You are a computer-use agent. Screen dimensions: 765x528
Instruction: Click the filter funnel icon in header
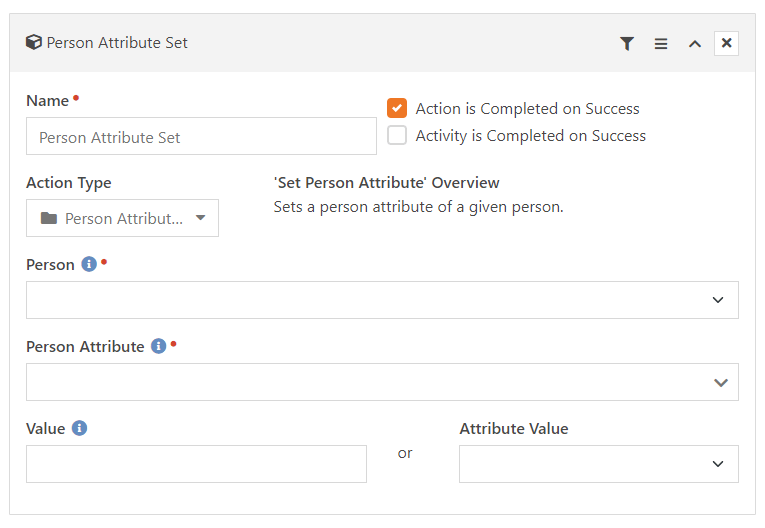(x=627, y=43)
